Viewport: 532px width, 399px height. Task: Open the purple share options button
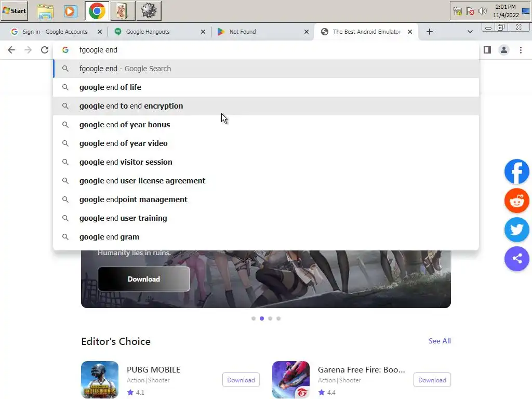tap(517, 259)
